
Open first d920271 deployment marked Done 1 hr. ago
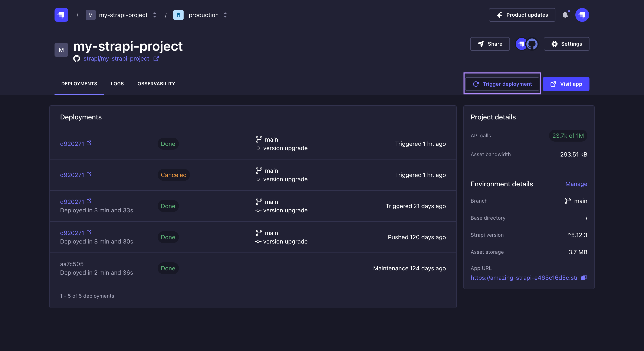pos(72,144)
